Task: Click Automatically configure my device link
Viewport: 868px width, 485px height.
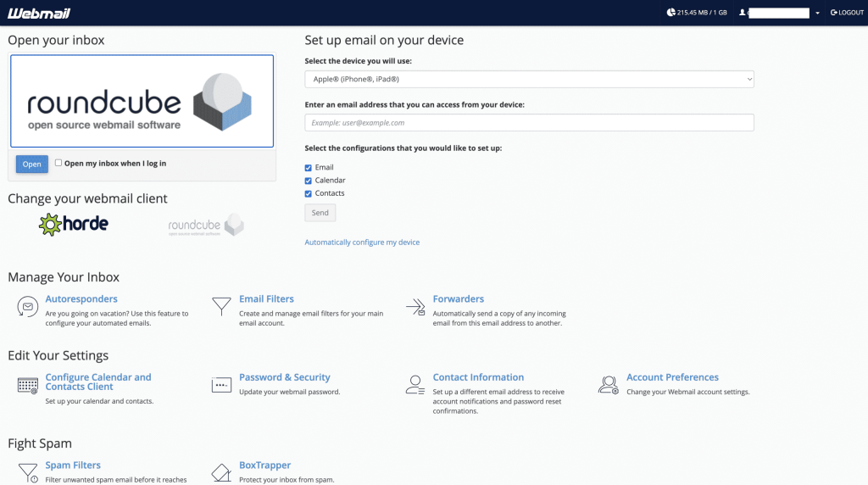Action: click(x=362, y=242)
